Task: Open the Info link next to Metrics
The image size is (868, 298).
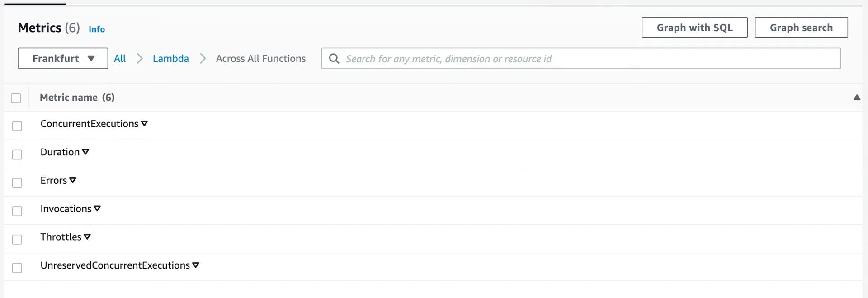Action: [96, 29]
